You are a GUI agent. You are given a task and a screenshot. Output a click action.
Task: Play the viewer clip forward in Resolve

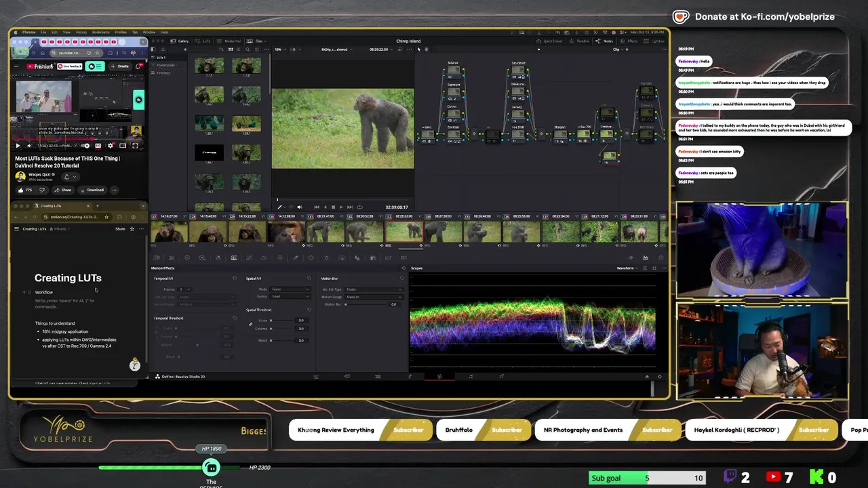click(x=341, y=207)
